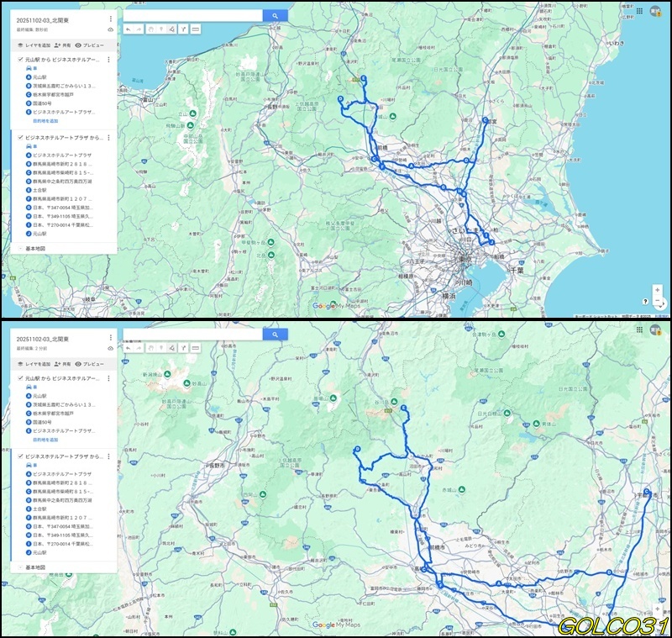Viewport: 672px width, 638px height.
Task: Open Google apps grid in upper map
Action: 640,11
